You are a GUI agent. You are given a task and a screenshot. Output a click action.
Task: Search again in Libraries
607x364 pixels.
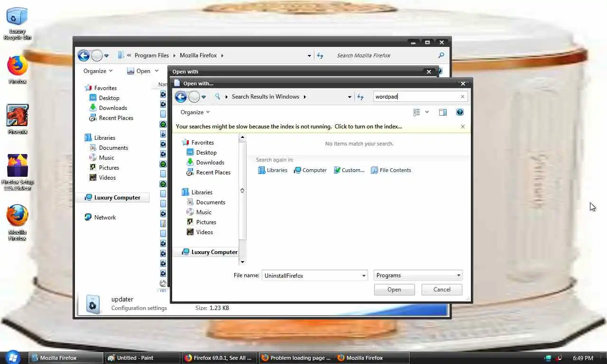pos(273,170)
